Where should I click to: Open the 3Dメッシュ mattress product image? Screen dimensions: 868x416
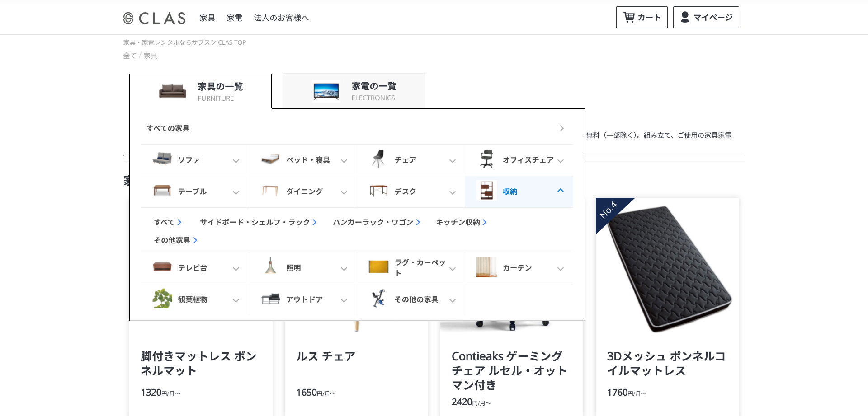[667, 268]
